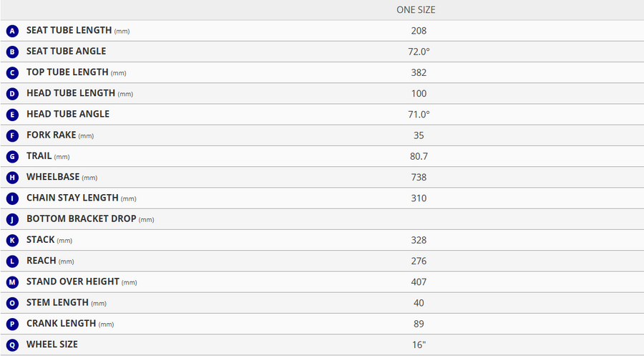Click the B badge beside Seat Tube Angle

click(x=12, y=52)
